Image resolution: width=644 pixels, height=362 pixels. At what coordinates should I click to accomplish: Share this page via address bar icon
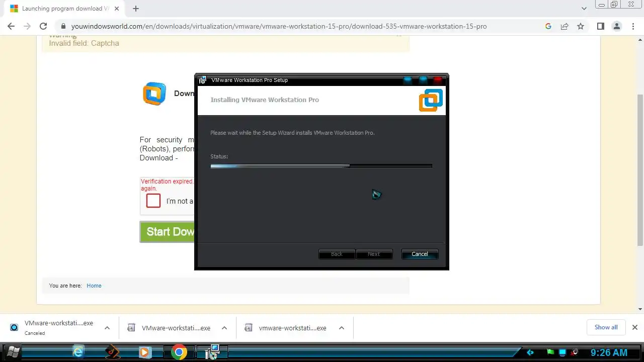(x=565, y=26)
